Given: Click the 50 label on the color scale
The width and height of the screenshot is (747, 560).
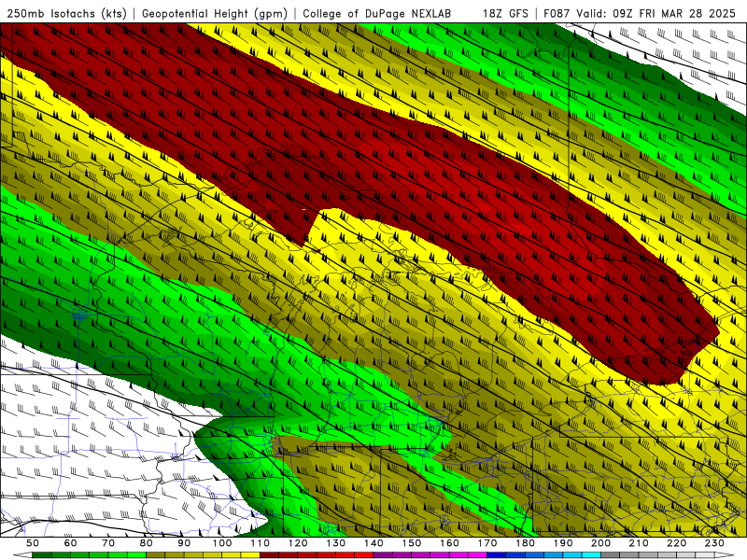Looking at the screenshot, I should (33, 543).
